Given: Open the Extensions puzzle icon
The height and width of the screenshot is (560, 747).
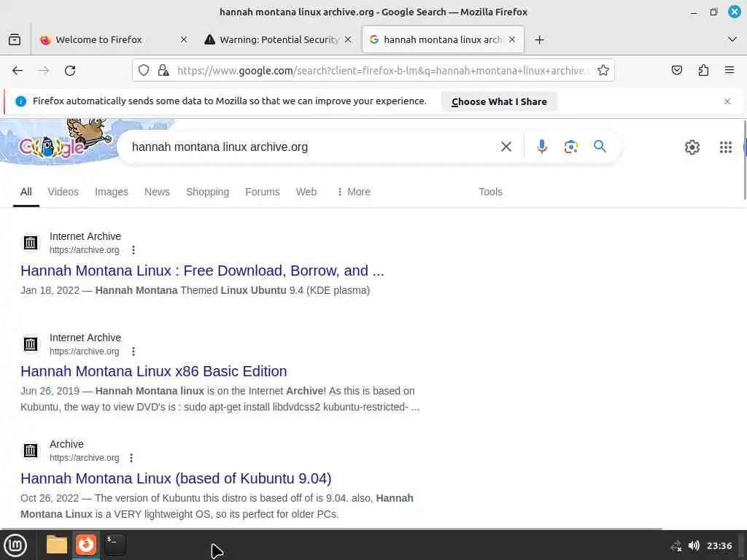Looking at the screenshot, I should (703, 71).
